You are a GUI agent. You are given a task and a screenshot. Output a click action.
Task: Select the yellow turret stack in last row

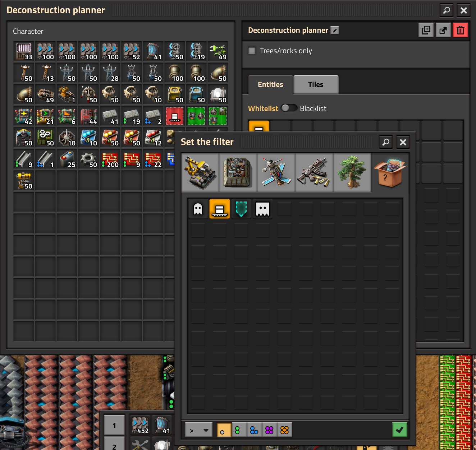tap(24, 181)
